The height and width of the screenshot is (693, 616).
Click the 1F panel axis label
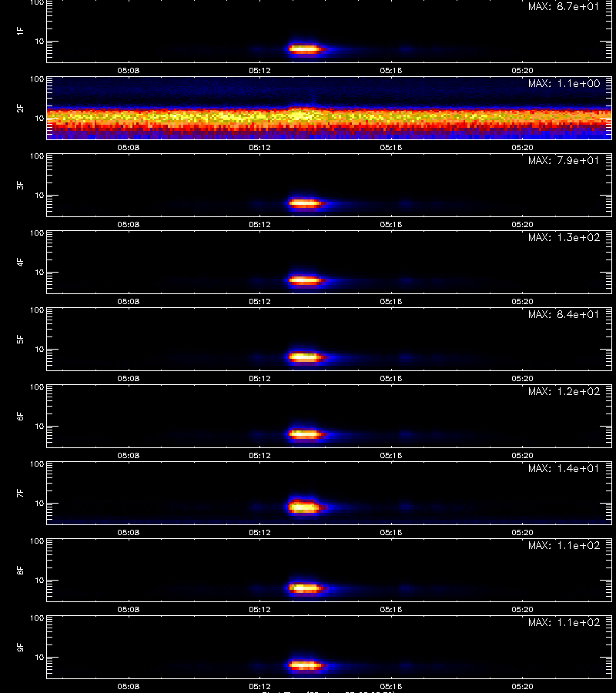pyautogui.click(x=20, y=31)
